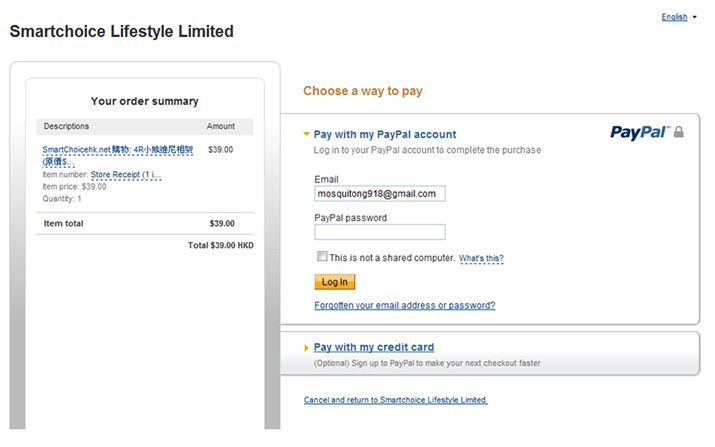Select 'Pay with my credit card' link
This screenshot has width=715, height=447.
click(374, 347)
